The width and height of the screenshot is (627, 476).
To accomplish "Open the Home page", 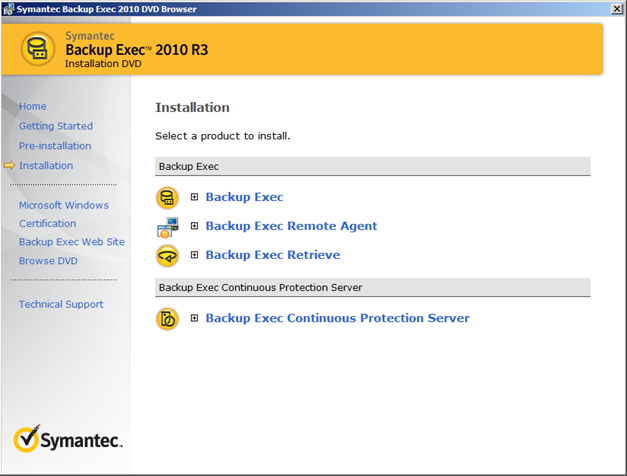I will 33,106.
